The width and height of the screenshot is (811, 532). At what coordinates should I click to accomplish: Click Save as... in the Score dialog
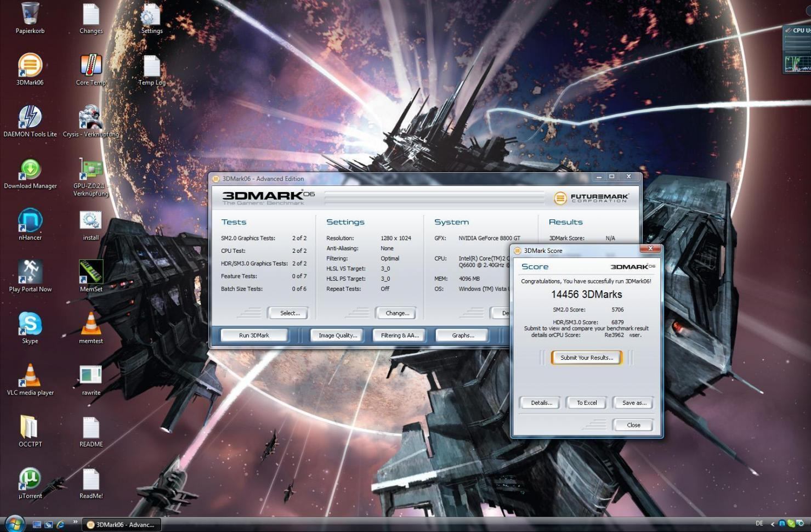tap(634, 403)
